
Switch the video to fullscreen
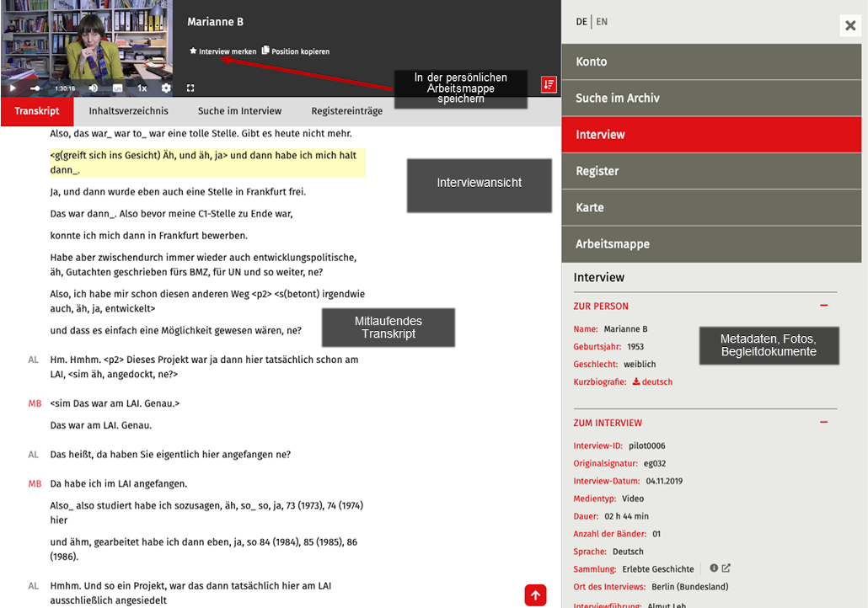point(190,88)
